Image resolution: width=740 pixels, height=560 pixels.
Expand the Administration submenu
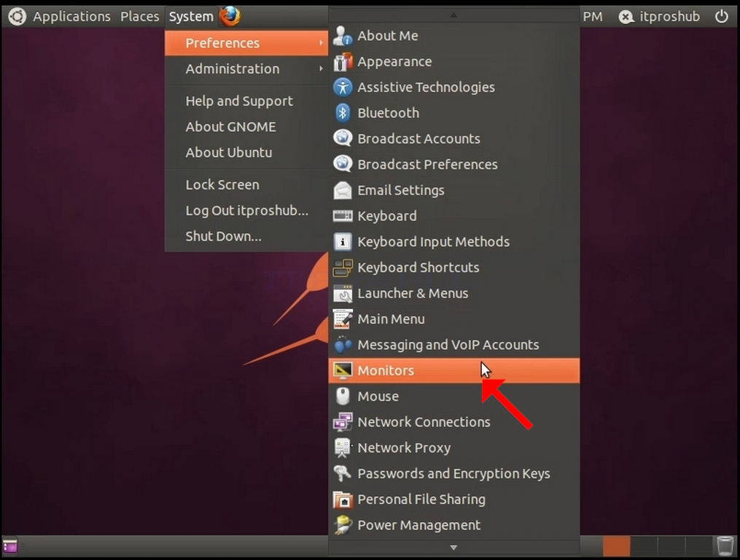tap(246, 69)
